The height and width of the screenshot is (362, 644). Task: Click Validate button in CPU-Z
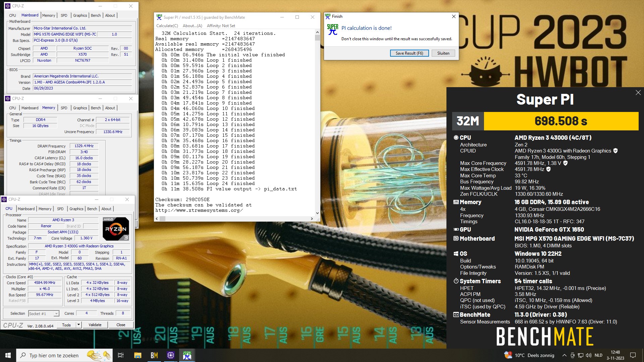(x=95, y=325)
